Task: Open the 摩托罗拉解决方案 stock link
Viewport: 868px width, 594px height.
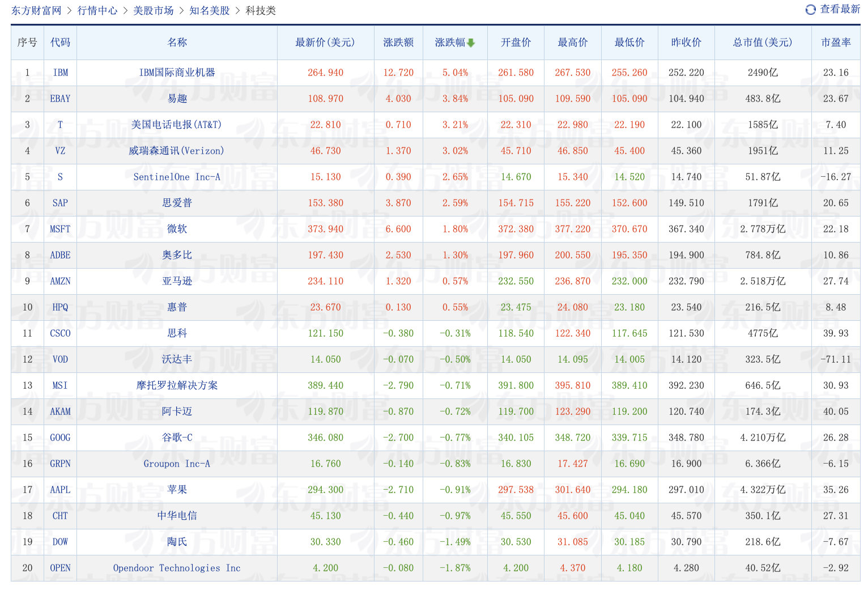Action: pyautogui.click(x=177, y=385)
